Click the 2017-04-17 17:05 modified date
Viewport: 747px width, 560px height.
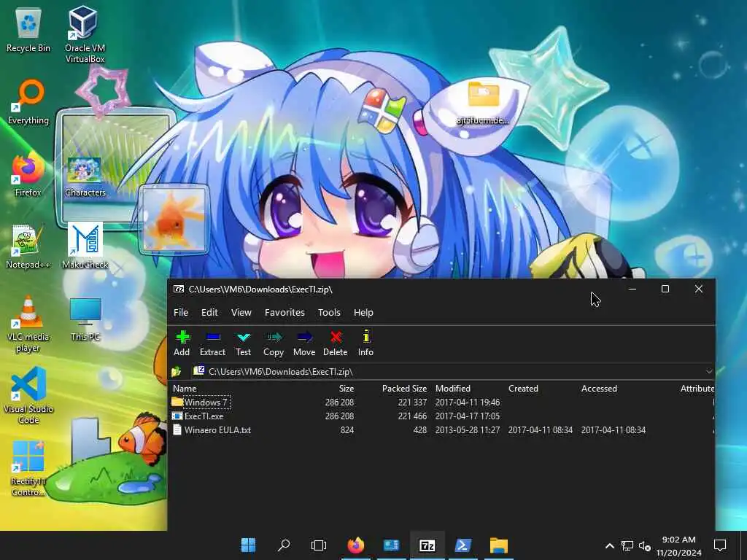(x=468, y=416)
